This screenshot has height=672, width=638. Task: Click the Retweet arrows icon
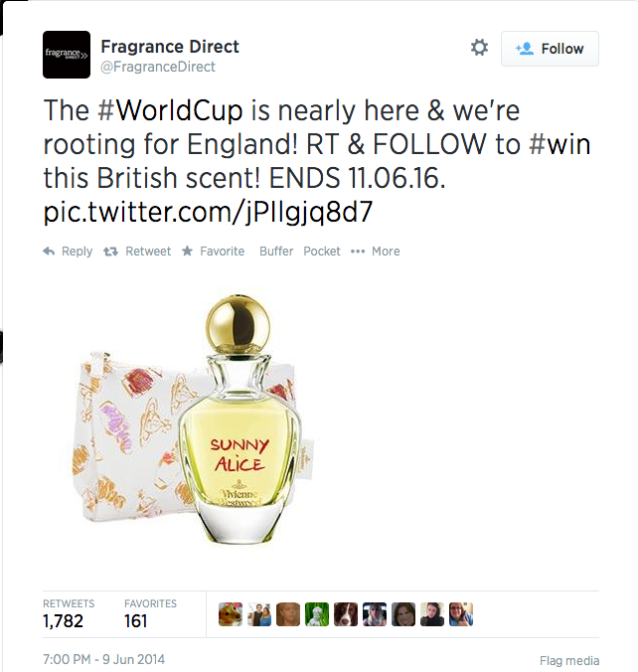[110, 252]
